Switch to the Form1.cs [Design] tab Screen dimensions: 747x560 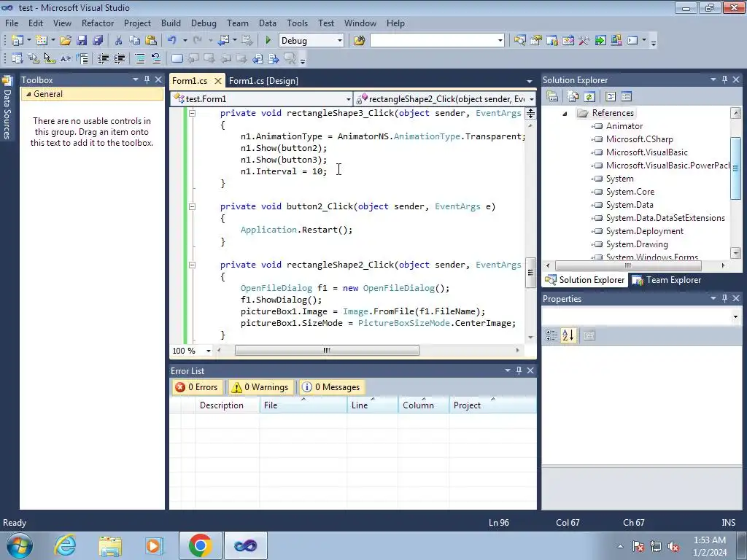[263, 81]
